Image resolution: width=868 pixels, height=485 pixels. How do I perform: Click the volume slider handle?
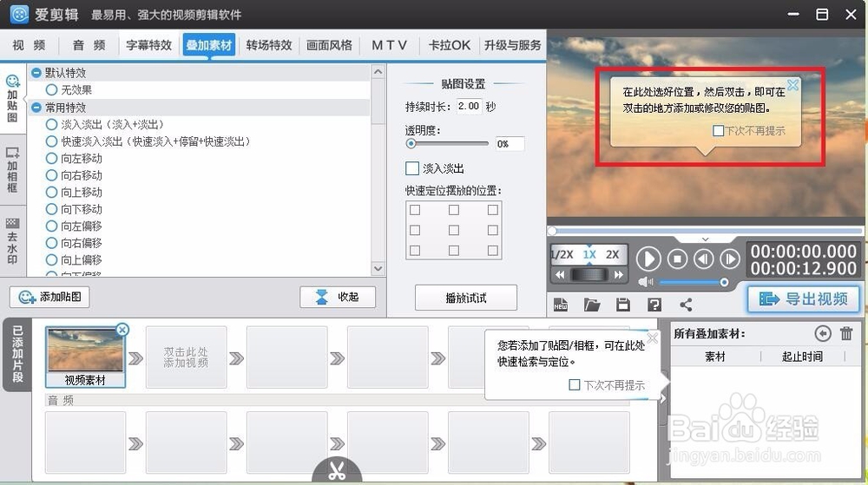[x=724, y=283]
